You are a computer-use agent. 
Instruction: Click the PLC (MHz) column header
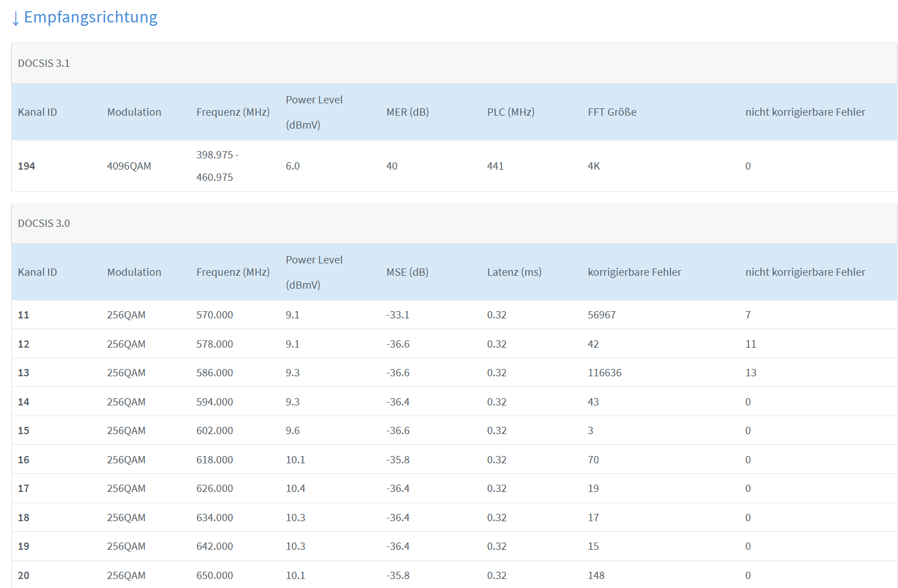click(x=511, y=112)
